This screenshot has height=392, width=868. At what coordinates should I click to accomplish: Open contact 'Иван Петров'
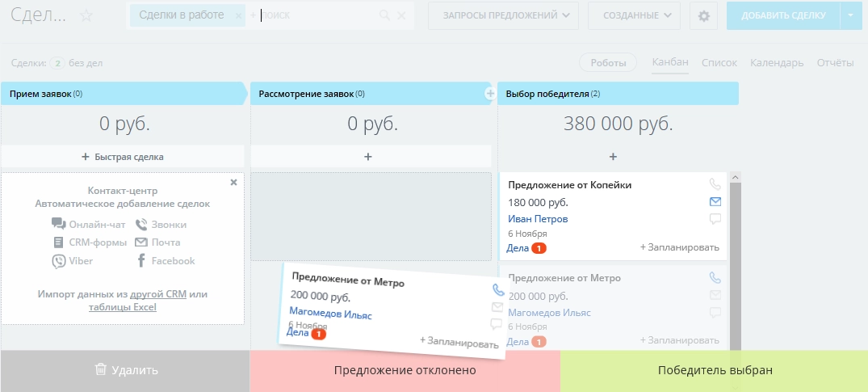[x=538, y=219]
